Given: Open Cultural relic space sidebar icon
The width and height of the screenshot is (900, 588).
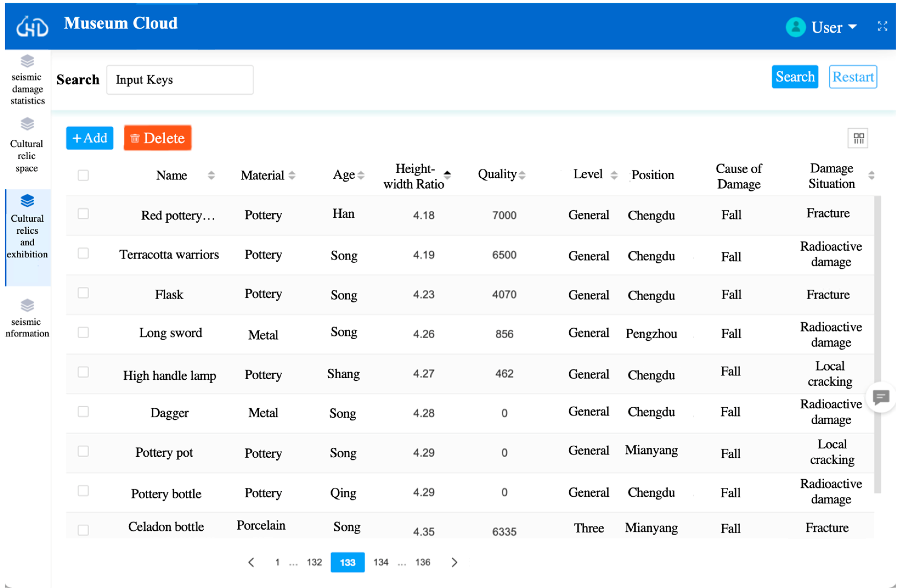Looking at the screenshot, I should [27, 124].
